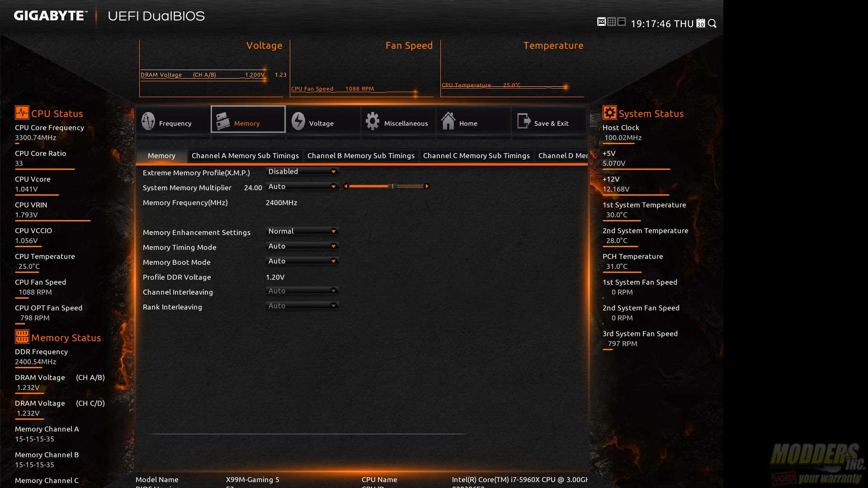Click the Intel Core i7-5960X CPU name
This screenshot has width=868, height=488.
(x=520, y=479)
